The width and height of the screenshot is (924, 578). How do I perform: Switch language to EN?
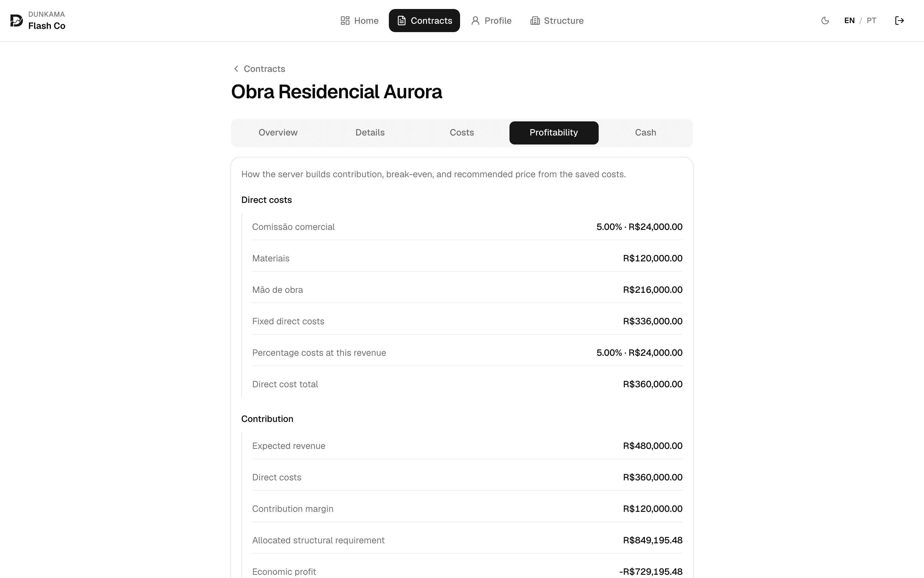[849, 21]
